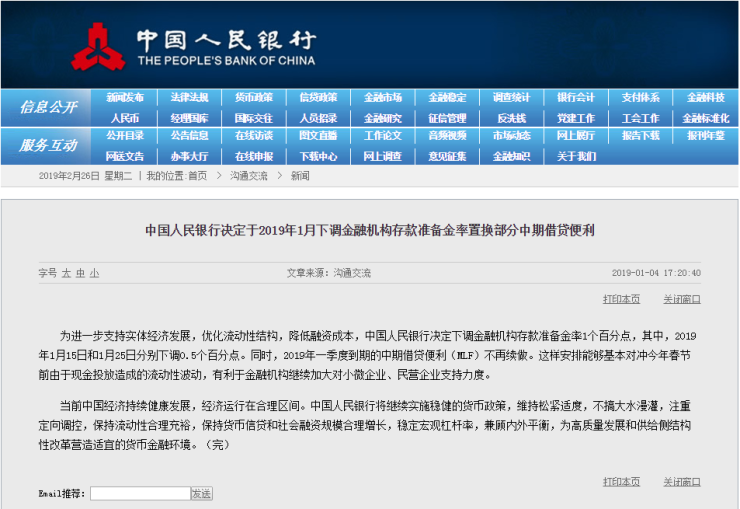The image size is (740, 509).
Task: Open 支付体系 menu entry
Action: (640, 98)
